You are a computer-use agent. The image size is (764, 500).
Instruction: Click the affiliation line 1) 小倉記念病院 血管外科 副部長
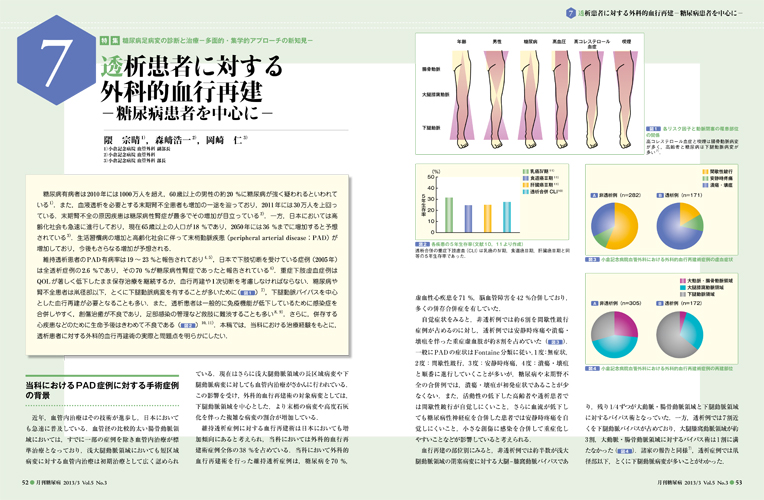[x=136, y=149]
